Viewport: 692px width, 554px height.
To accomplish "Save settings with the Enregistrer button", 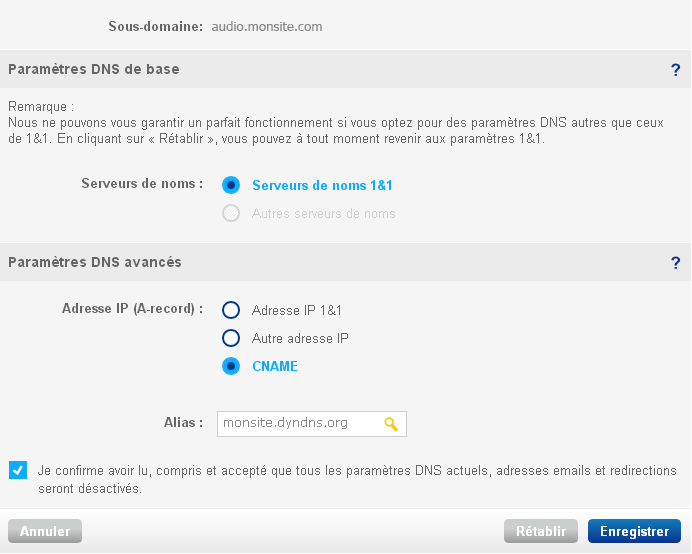I will tap(634, 531).
